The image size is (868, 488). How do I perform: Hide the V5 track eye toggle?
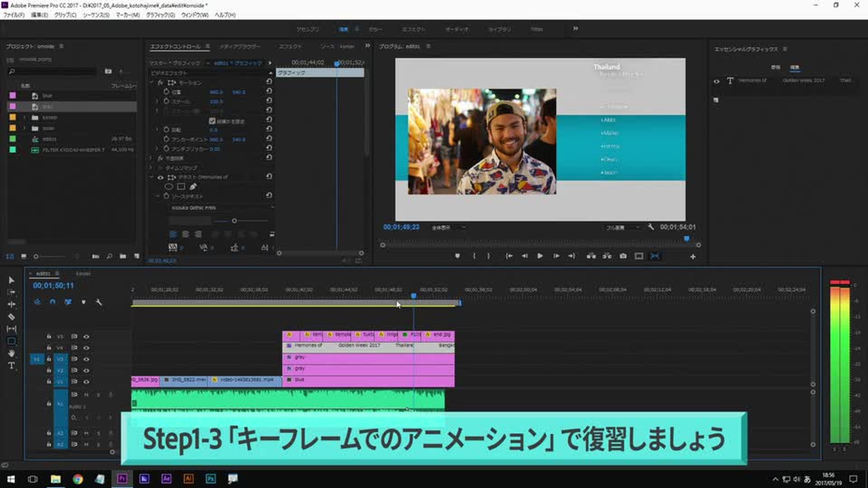[x=86, y=337]
